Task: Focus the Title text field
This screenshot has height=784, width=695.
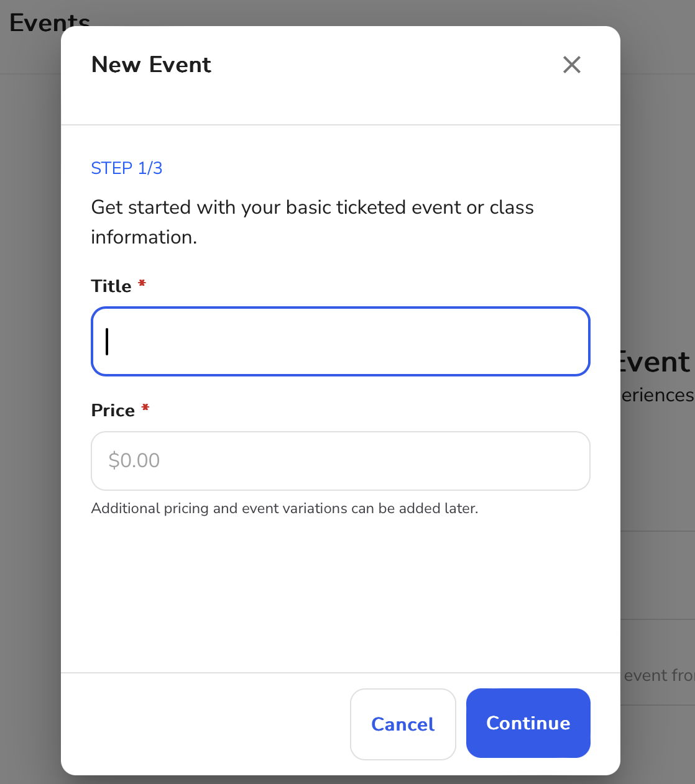Action: [x=341, y=341]
